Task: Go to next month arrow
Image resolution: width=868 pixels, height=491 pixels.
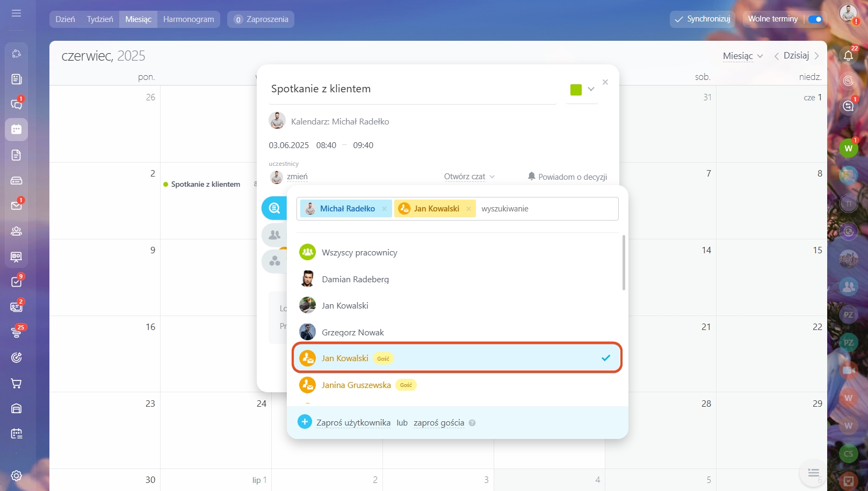Action: [x=817, y=56]
